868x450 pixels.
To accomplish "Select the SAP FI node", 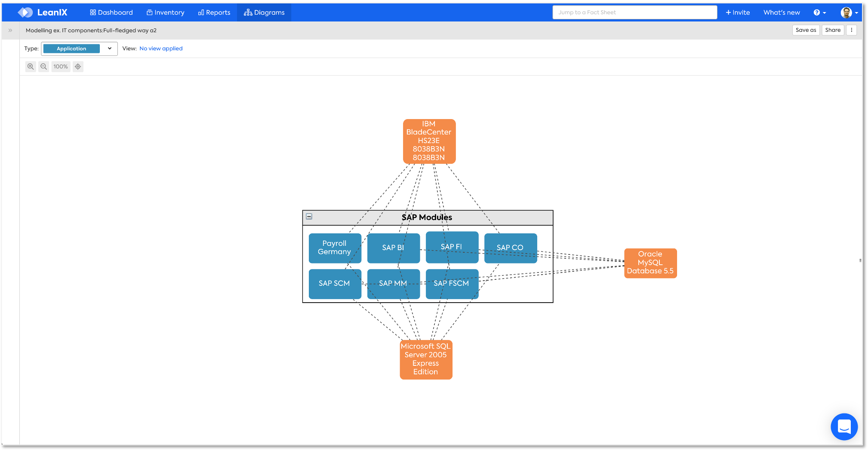I will [452, 247].
